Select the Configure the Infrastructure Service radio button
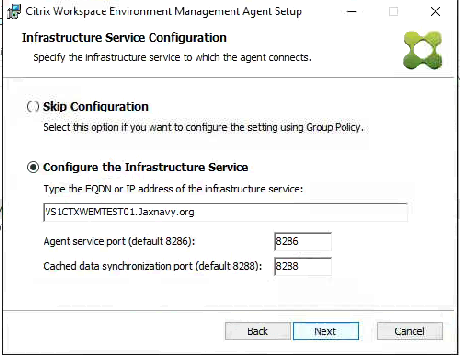Image resolution: width=460 pixels, height=362 pixels. (33, 167)
